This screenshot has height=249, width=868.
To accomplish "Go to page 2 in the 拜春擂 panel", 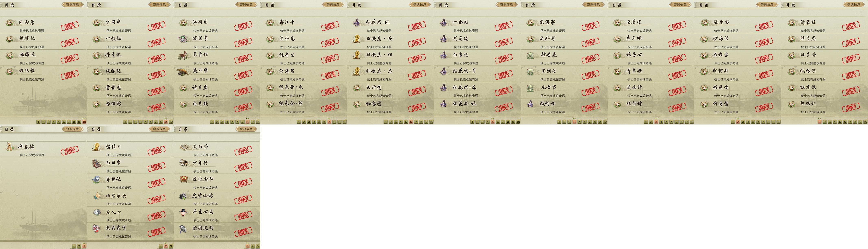I will click(79, 246).
